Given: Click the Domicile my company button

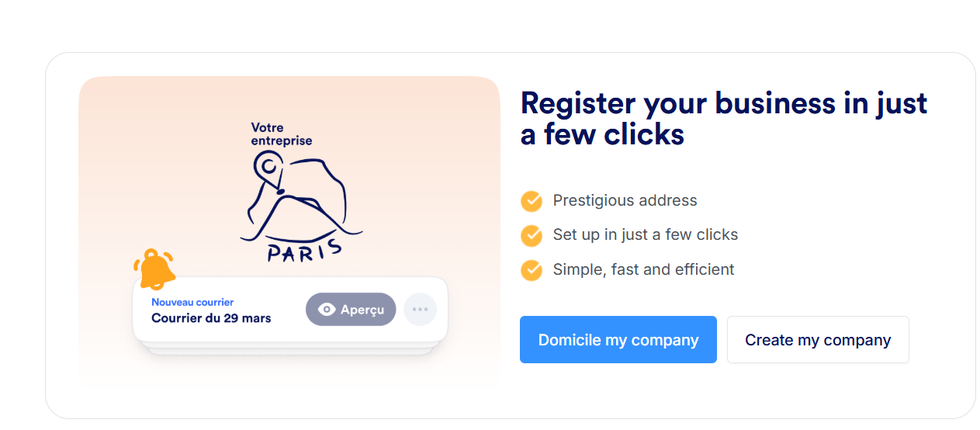Looking at the screenshot, I should (618, 340).
